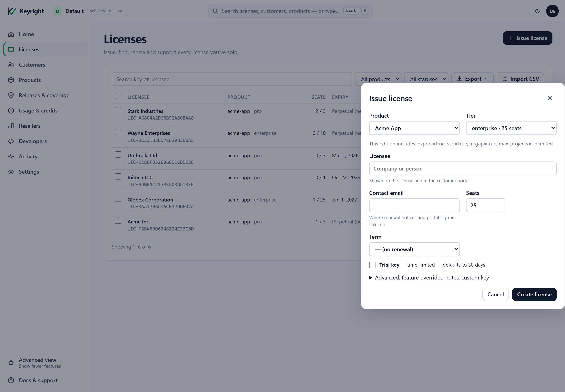Focus the Licensee company or person field
565x392 pixels.
(x=463, y=169)
